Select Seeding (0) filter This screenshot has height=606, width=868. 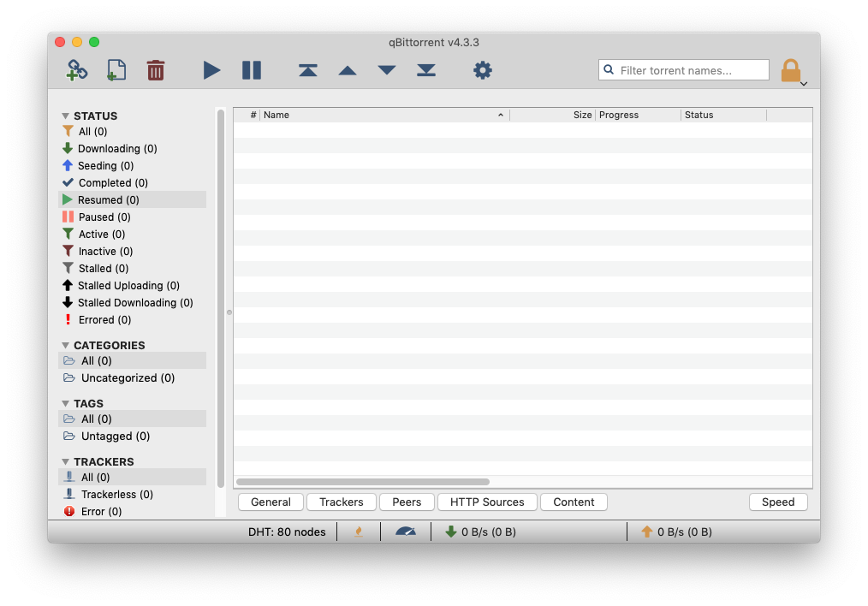[x=132, y=165]
